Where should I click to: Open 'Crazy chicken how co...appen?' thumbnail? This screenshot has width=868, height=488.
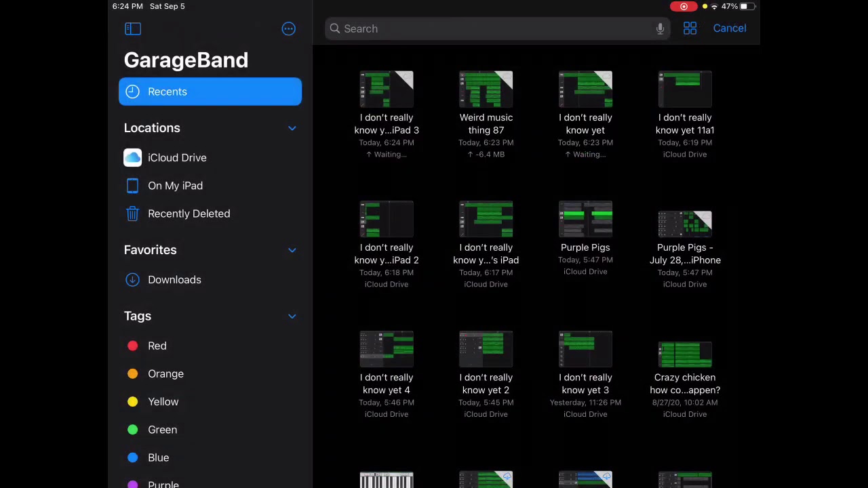pos(685,354)
